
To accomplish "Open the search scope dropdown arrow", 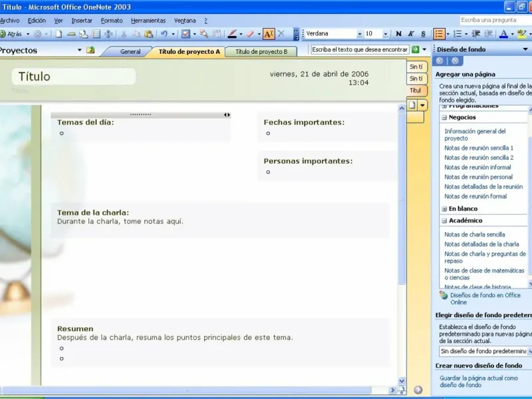I will (424, 49).
